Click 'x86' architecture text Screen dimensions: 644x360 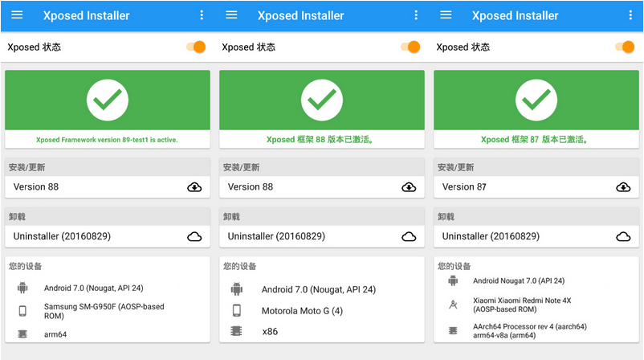[x=270, y=331]
